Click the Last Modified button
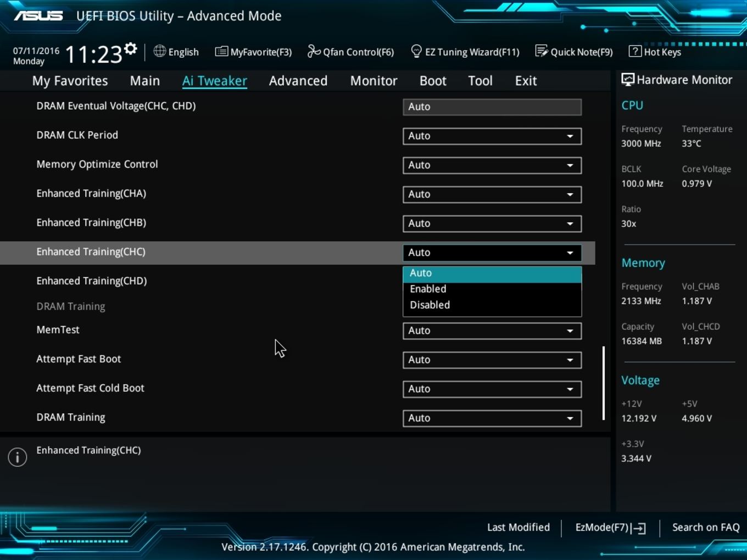This screenshot has height=560, width=747. (518, 527)
